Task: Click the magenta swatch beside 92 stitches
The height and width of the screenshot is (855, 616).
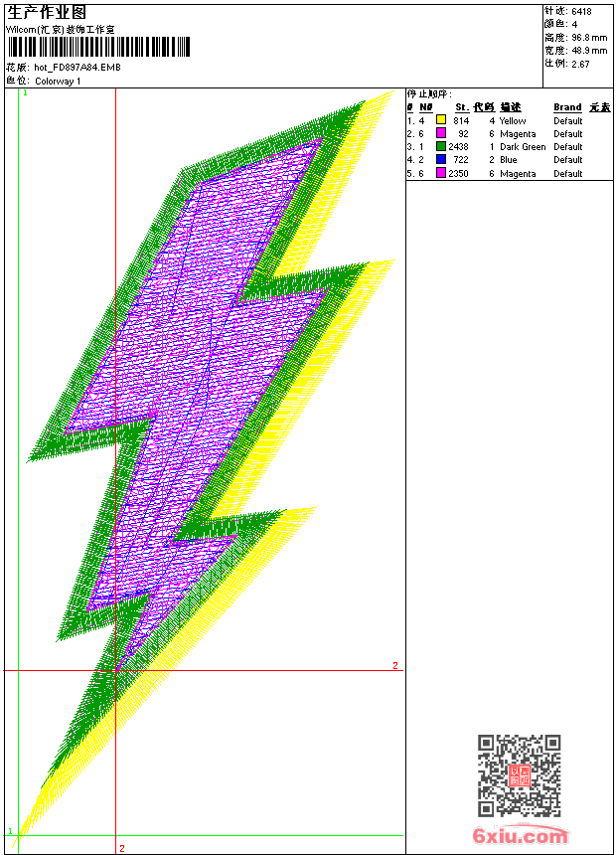Action: click(x=441, y=133)
